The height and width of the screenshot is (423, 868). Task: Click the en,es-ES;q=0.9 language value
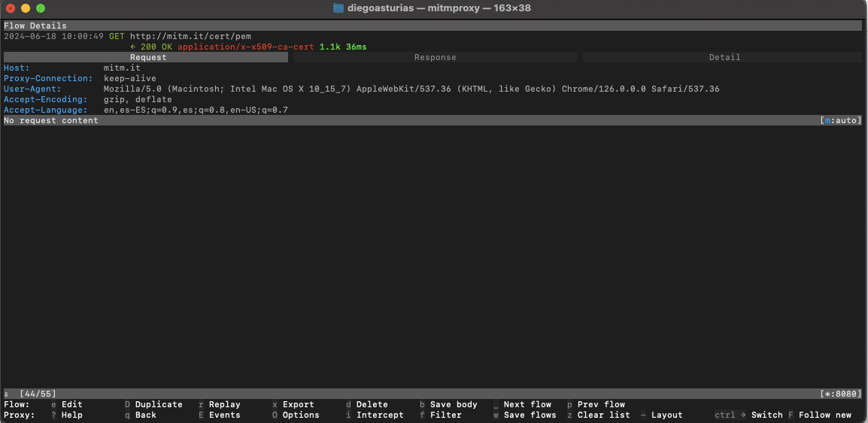coord(196,110)
